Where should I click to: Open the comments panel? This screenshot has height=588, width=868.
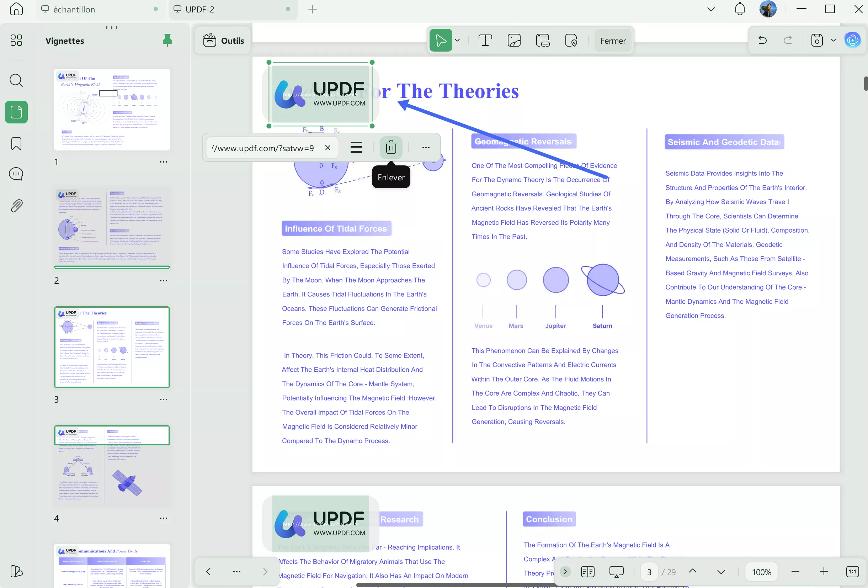tap(16, 174)
